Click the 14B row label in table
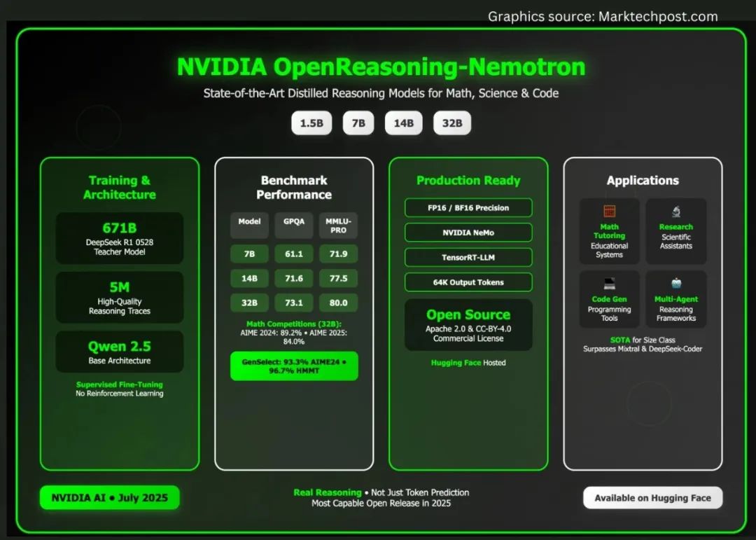This screenshot has height=540, width=756. (249, 279)
